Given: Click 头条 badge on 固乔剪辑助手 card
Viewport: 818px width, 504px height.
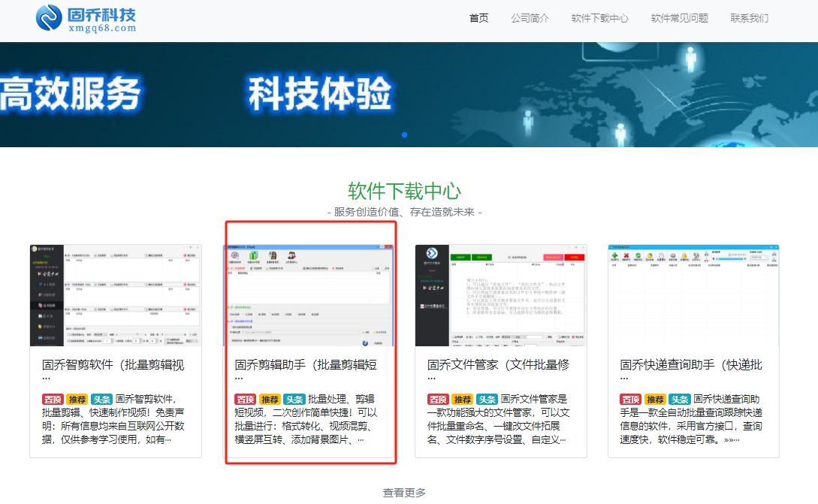Looking at the screenshot, I should (294, 400).
